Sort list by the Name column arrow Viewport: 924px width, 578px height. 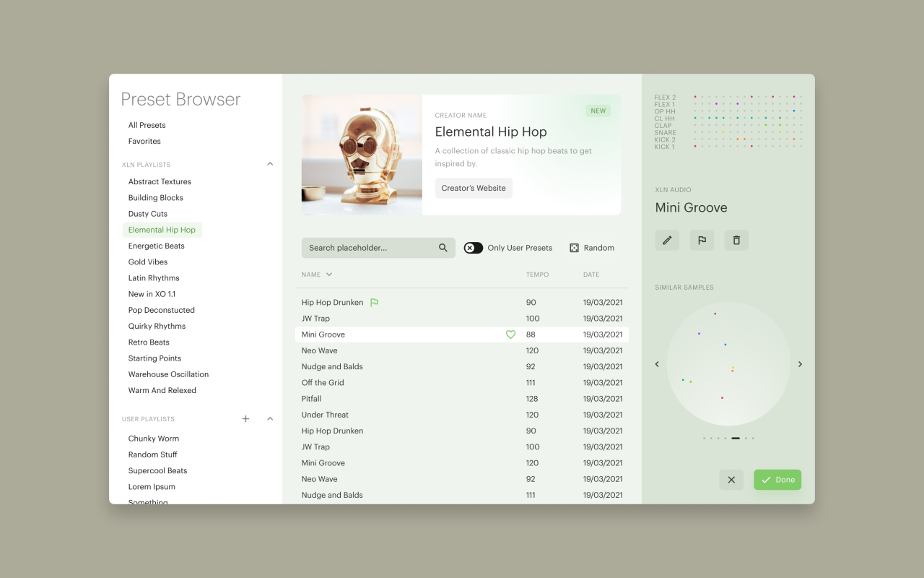[329, 275]
